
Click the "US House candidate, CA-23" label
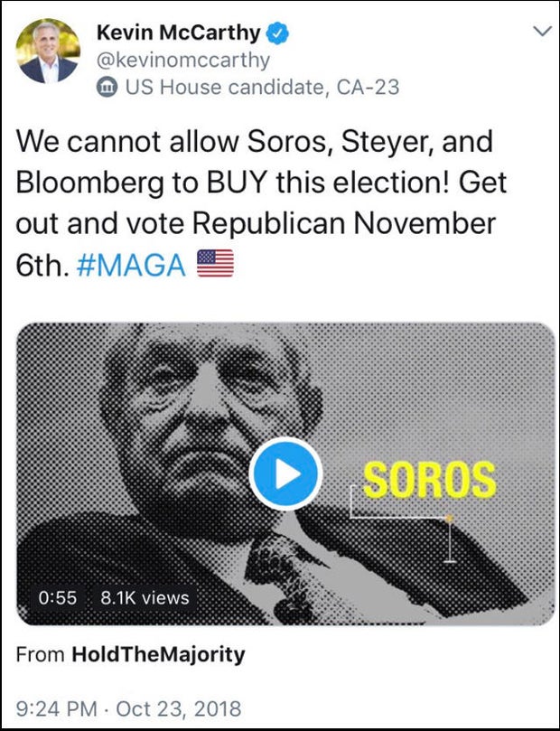[262, 88]
